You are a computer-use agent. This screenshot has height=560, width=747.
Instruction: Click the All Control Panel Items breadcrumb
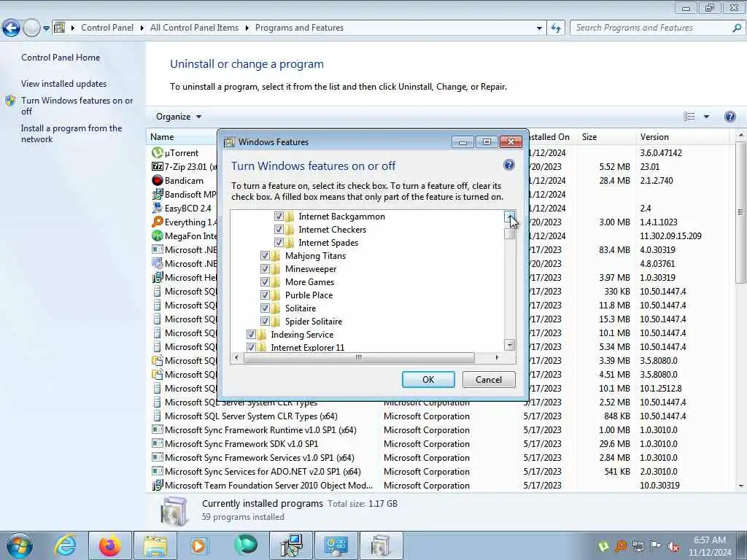coord(194,28)
